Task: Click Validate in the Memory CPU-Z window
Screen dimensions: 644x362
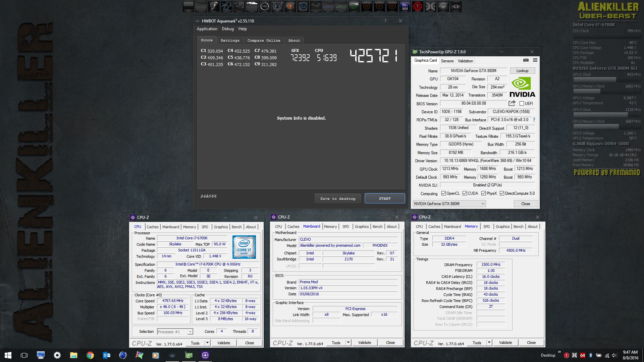Action: (505, 343)
